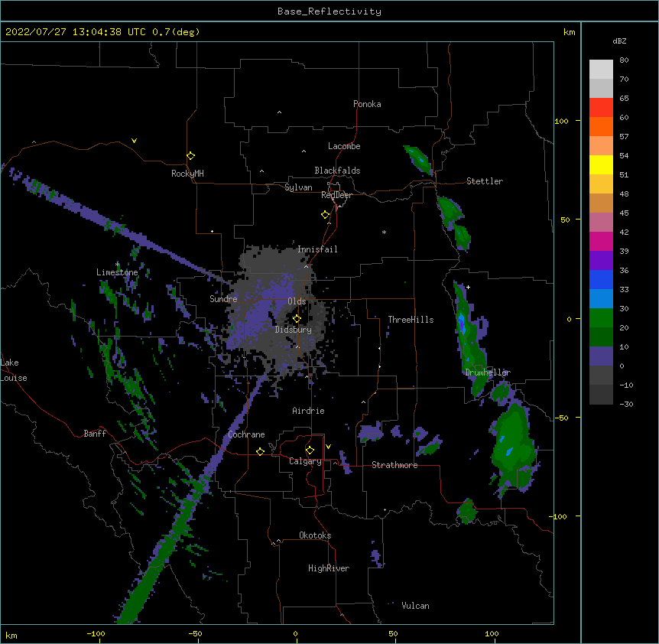Viewport: 659px width, 644px height.
Task: Click the Vulcan label
Action: (415, 606)
